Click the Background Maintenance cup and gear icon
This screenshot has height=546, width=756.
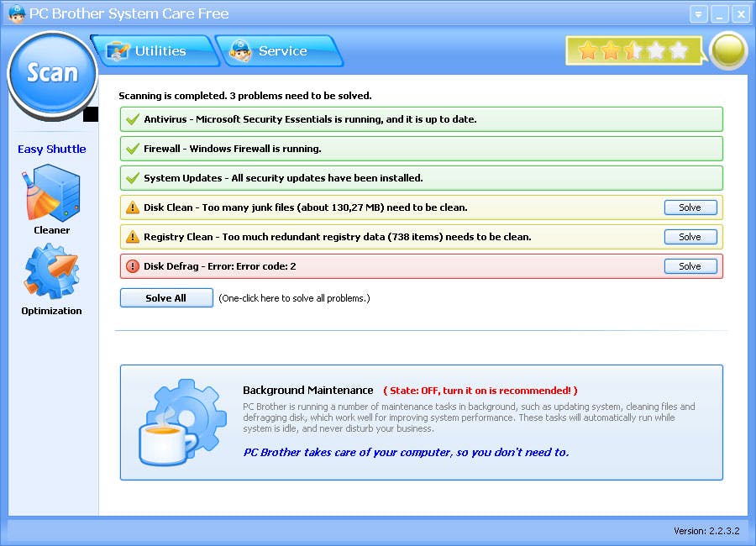tap(183, 423)
